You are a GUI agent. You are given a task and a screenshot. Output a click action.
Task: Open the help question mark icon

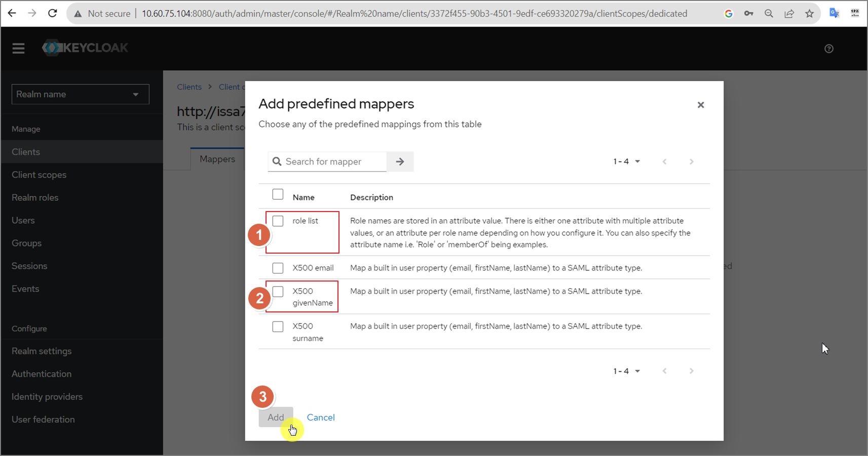coord(829,49)
